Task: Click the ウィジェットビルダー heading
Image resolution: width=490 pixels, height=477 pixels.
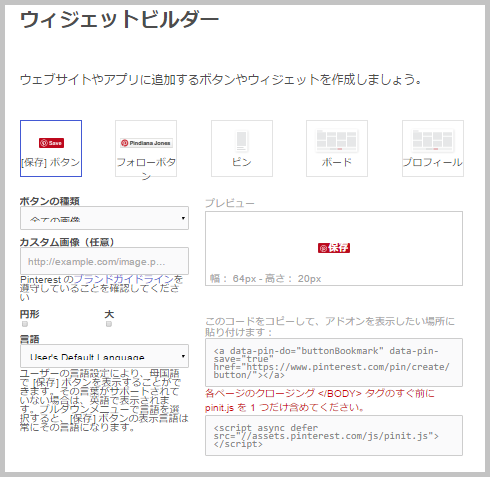Action: coord(119,20)
